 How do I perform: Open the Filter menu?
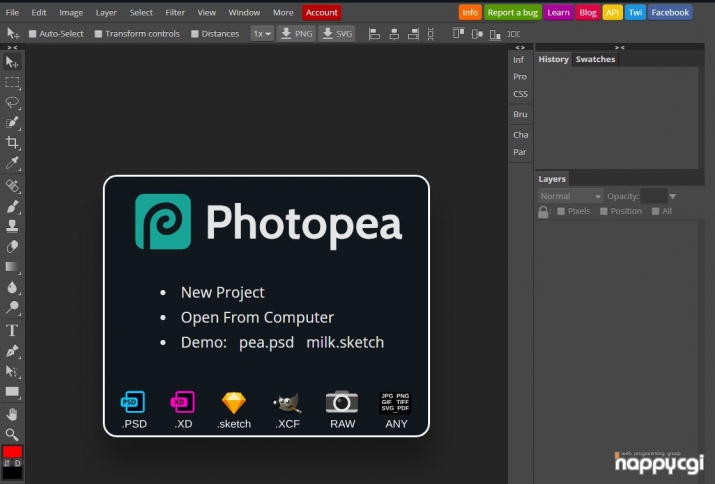pyautogui.click(x=175, y=13)
